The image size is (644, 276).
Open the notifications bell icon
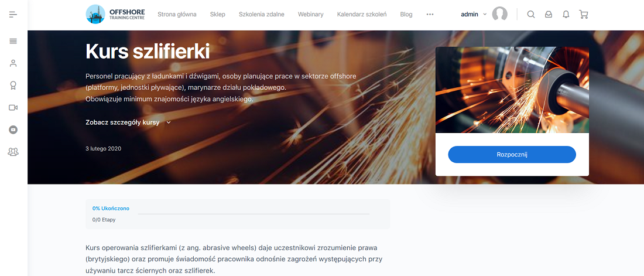pos(566,15)
